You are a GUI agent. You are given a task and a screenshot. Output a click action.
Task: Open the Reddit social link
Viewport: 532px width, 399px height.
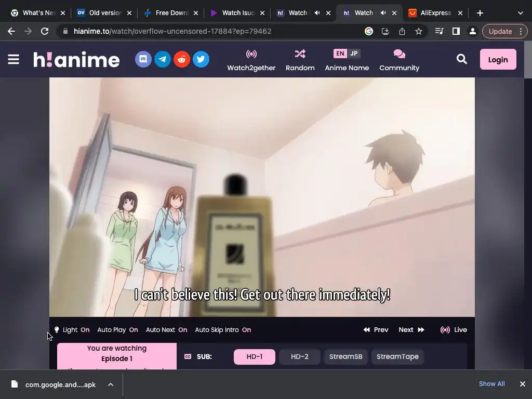[182, 59]
